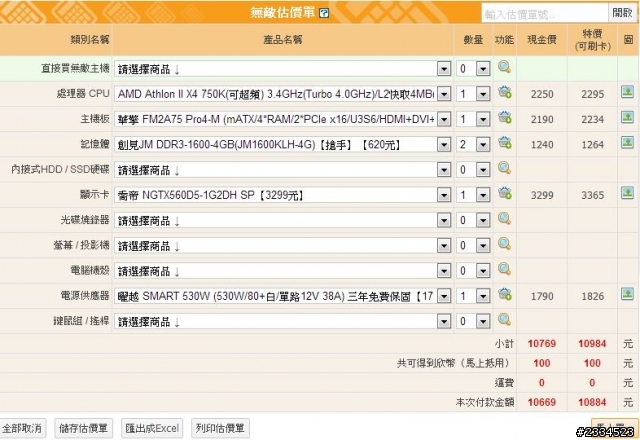Click 顯示卡 card price 3365

click(592, 196)
